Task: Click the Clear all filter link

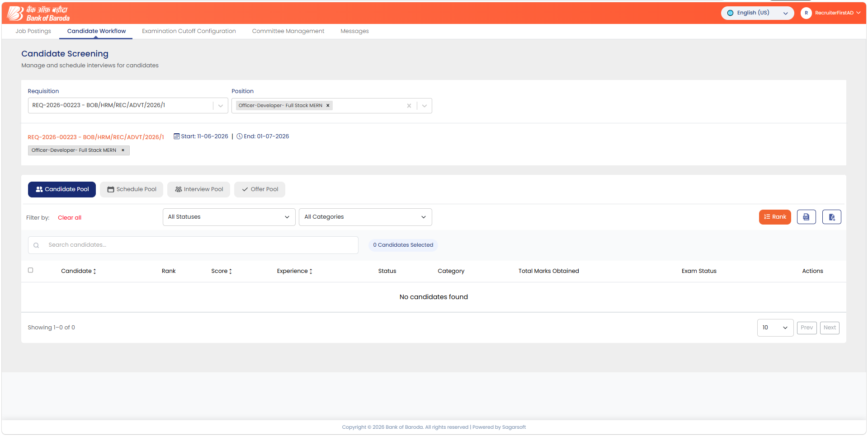Action: point(70,218)
